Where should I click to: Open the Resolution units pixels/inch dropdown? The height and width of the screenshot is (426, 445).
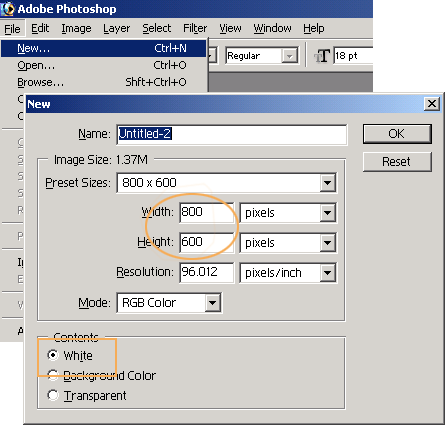click(x=328, y=273)
